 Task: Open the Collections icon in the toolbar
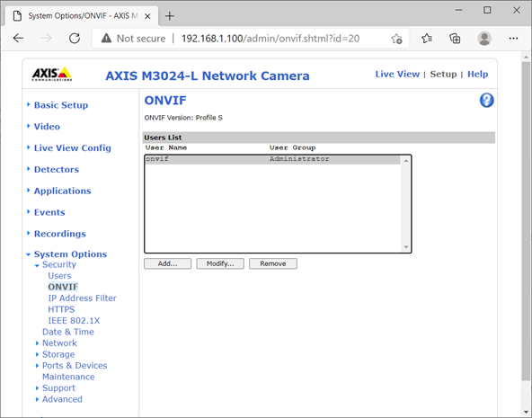(455, 39)
